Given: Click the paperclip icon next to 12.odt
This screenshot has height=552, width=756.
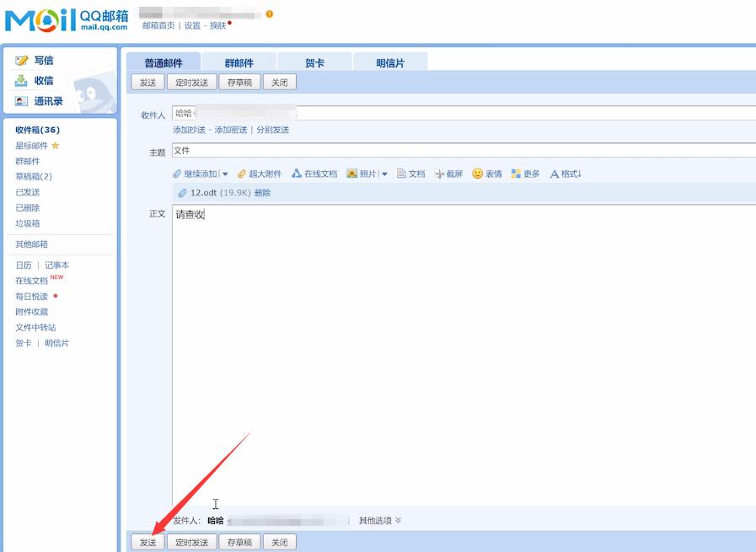Looking at the screenshot, I should coord(182,193).
